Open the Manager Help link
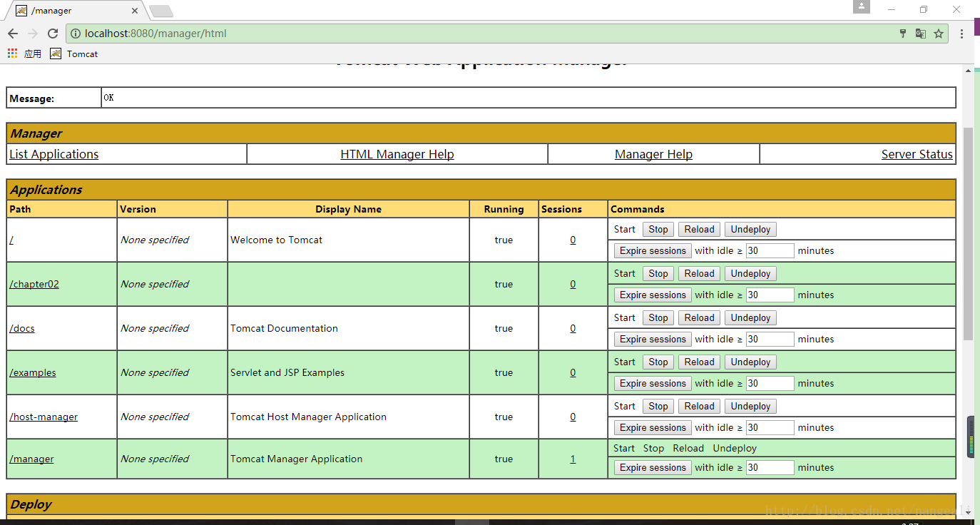 tap(653, 154)
